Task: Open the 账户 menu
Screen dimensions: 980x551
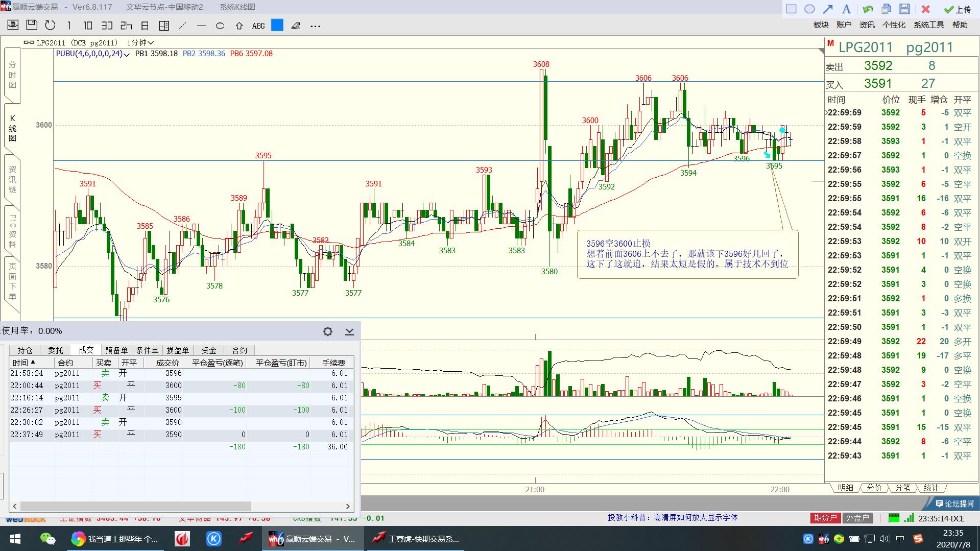Action: [x=844, y=25]
